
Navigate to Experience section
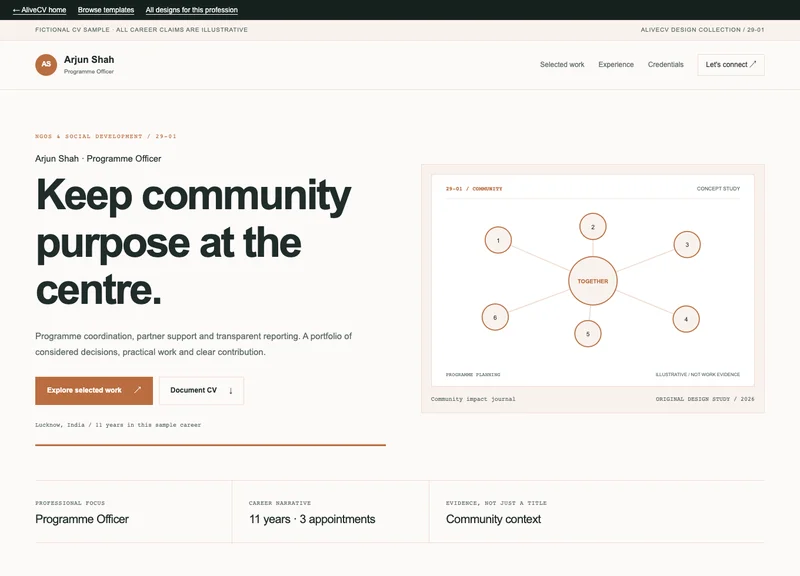[616, 65]
